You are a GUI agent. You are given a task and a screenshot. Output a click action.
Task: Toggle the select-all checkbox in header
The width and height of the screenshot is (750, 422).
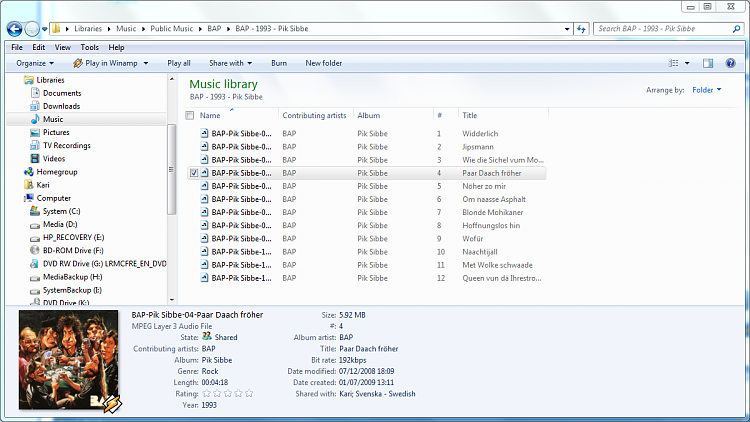(x=190, y=115)
